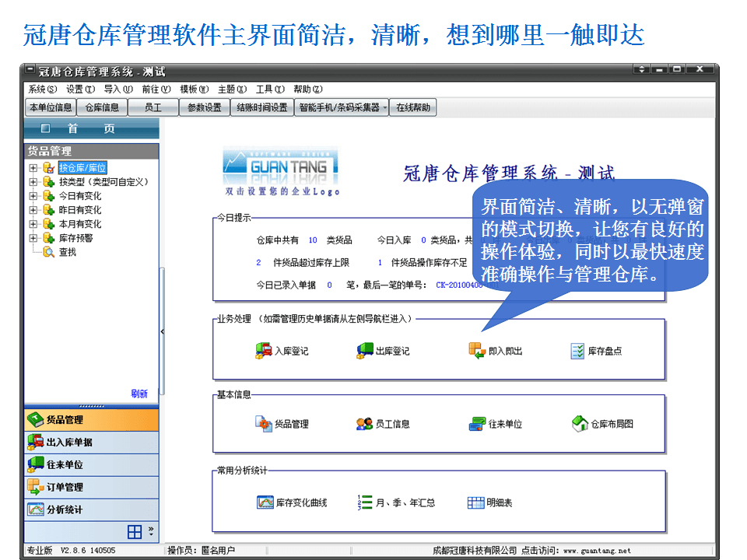Click 订单管理 sidebar icon
The image size is (747, 560).
pos(36,487)
